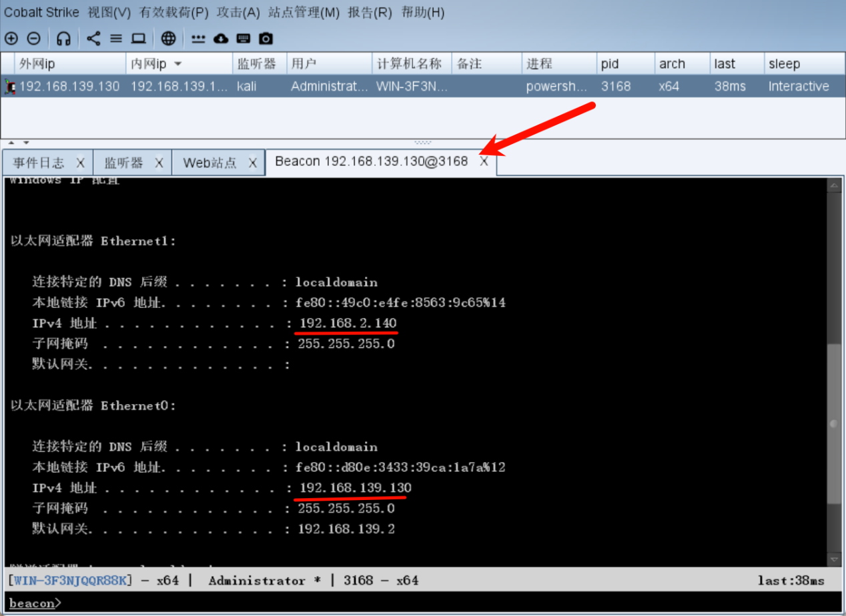Screen dimensions: 846x616
Task: Show target table laptop icon
Action: pyautogui.click(x=138, y=39)
